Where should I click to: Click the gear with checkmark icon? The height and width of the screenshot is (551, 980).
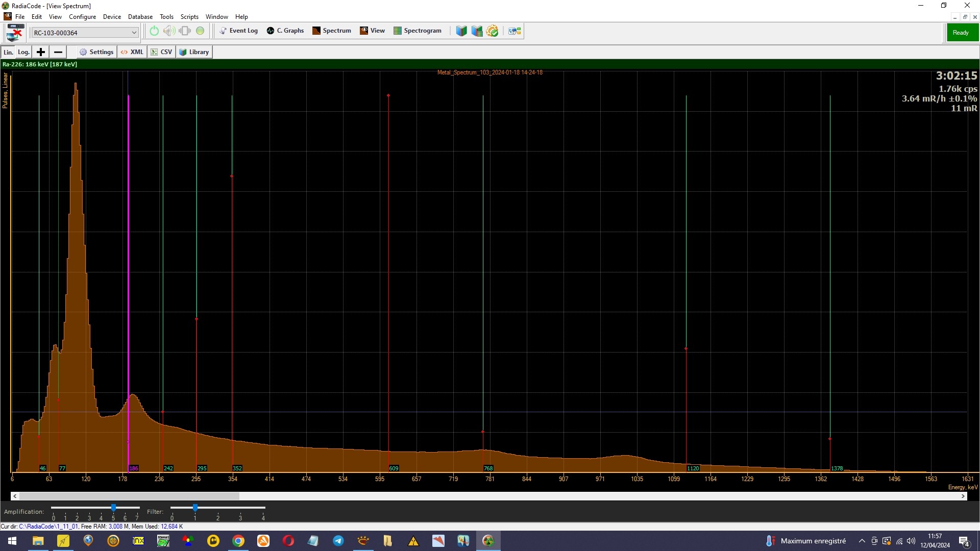click(492, 31)
